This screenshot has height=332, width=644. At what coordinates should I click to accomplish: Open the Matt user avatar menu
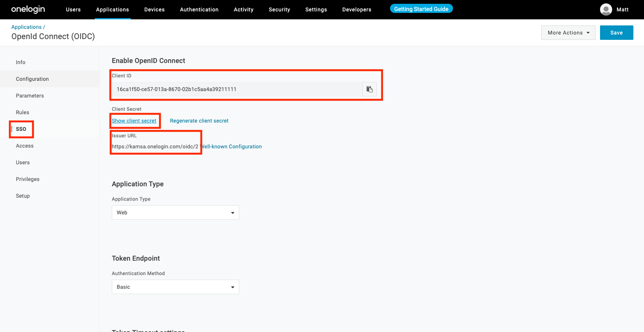(x=606, y=9)
